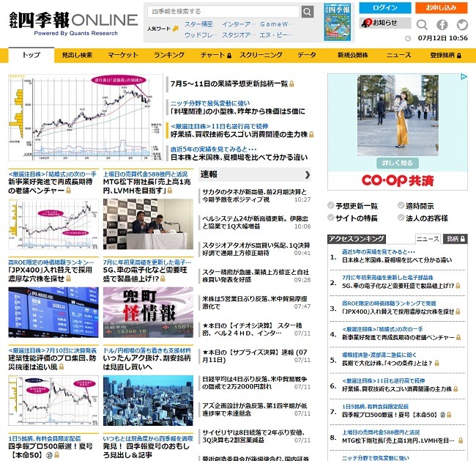Click the 予想更新一覧 link
Image resolution: width=476 pixels, height=461 pixels.
(357, 206)
